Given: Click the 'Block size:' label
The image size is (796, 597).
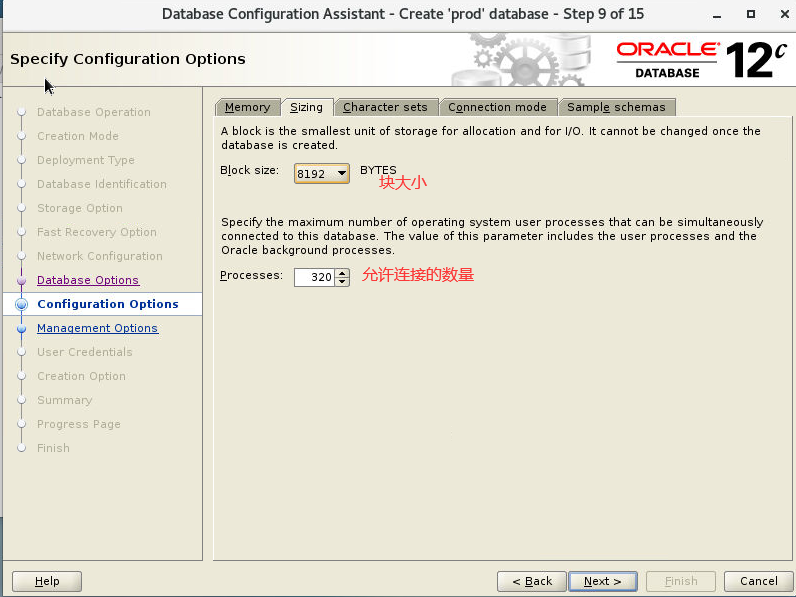Looking at the screenshot, I should (x=249, y=170).
